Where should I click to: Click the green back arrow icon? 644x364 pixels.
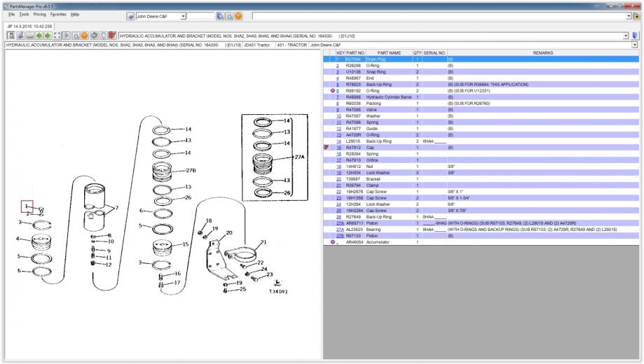(40, 36)
